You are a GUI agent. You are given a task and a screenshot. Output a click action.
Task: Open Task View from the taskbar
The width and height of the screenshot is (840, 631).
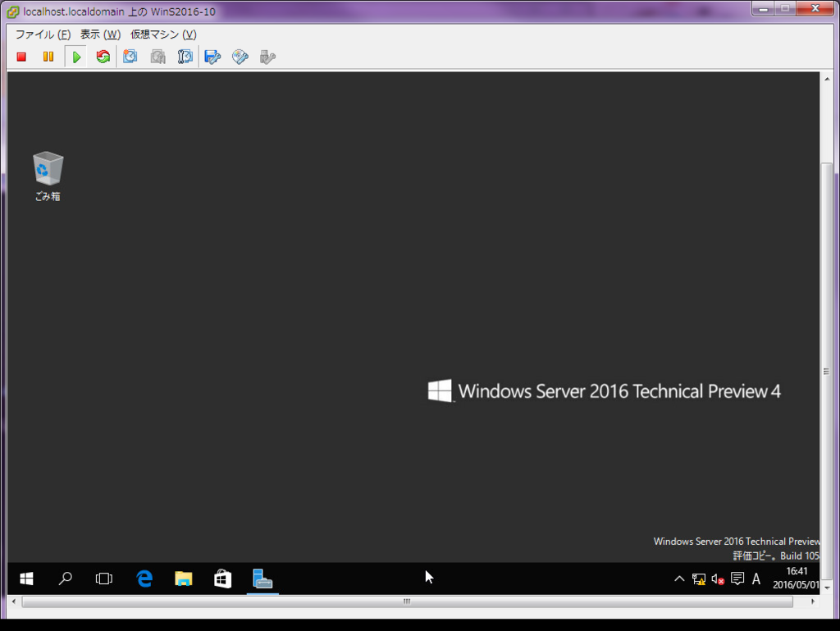(x=103, y=578)
